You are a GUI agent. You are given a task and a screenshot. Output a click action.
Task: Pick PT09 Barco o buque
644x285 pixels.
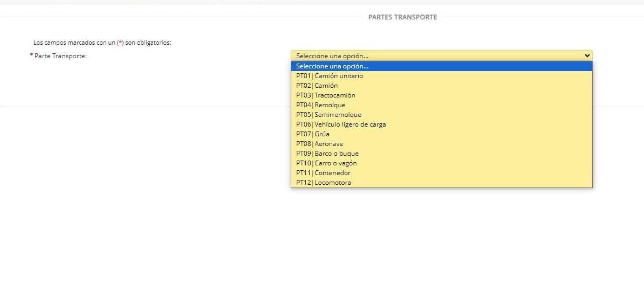click(327, 154)
